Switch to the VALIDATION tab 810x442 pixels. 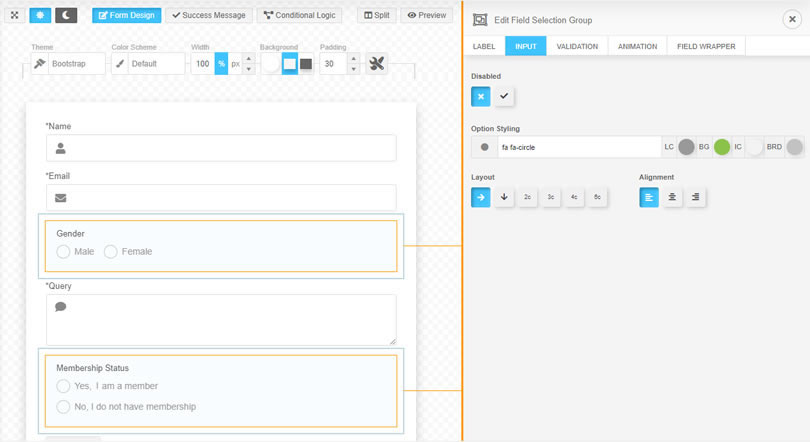tap(577, 46)
